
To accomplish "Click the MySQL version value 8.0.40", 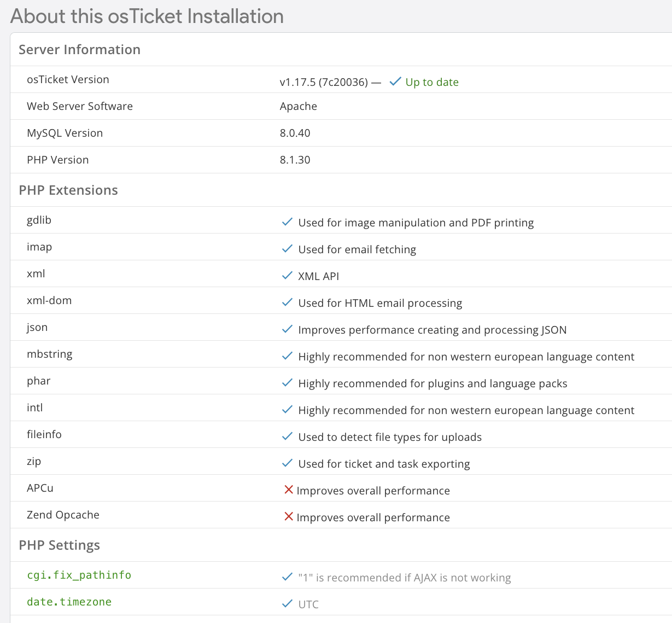I will 295,133.
